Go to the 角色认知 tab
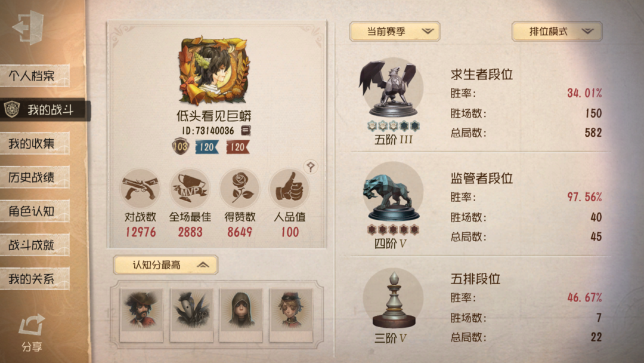This screenshot has height=363, width=644. 35,211
